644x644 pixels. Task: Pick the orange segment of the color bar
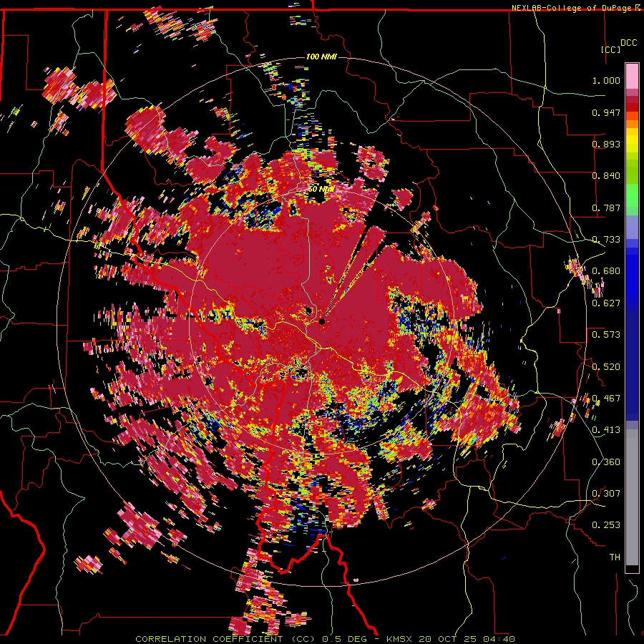(x=632, y=123)
